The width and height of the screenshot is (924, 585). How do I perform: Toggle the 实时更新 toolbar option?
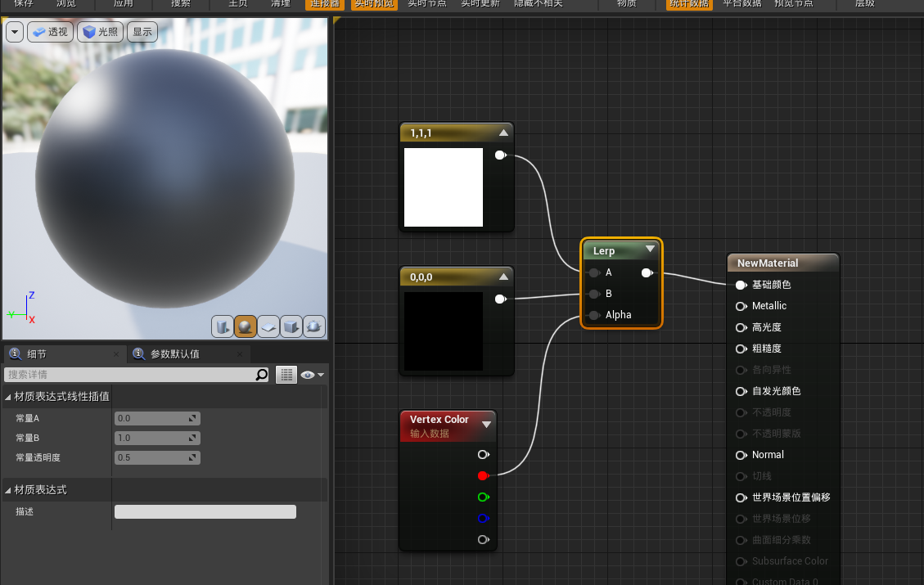[x=480, y=4]
